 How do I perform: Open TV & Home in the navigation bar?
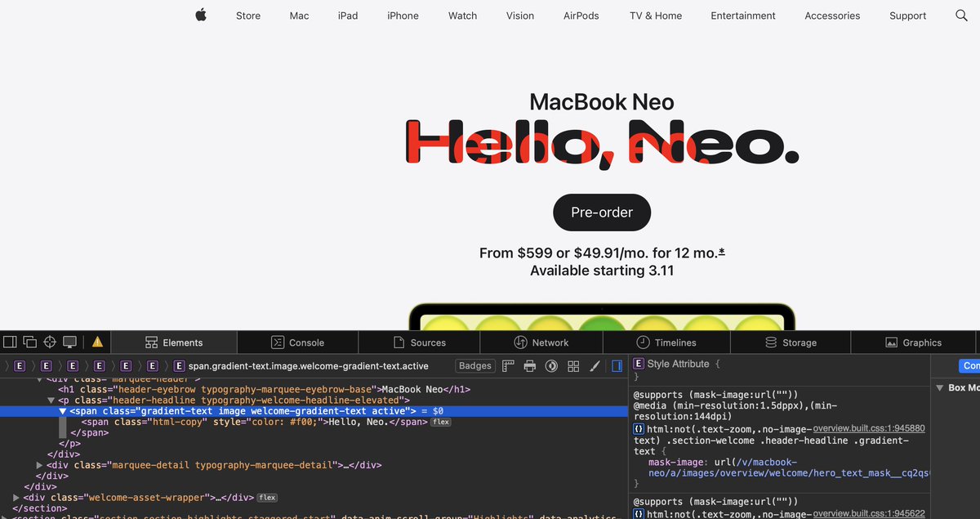point(656,16)
